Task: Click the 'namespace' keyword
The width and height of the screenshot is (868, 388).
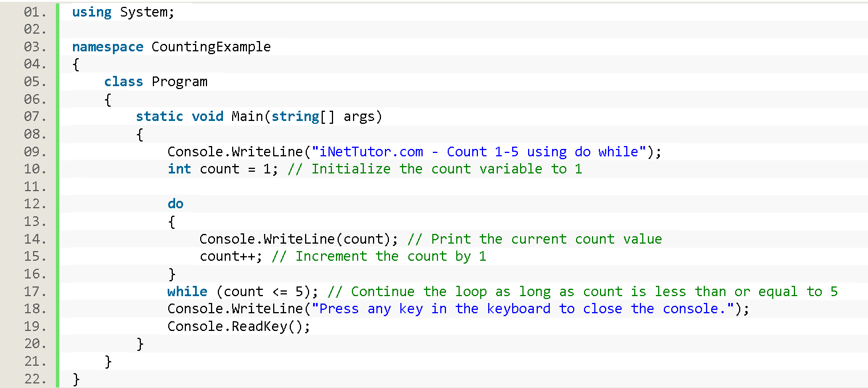Action: (107, 47)
